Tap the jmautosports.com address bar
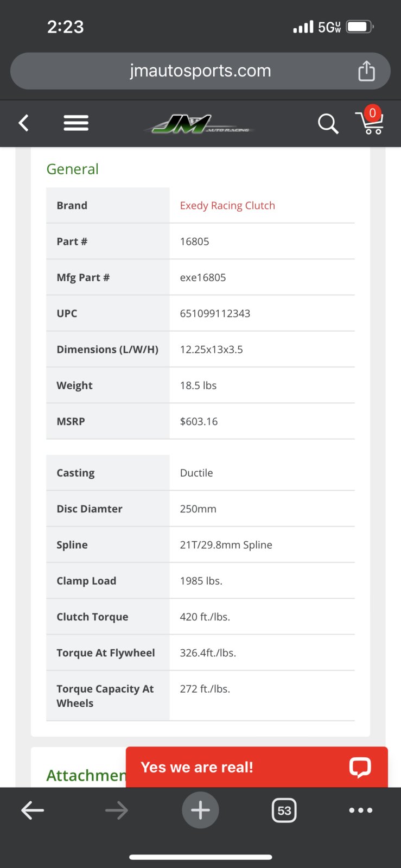401x868 pixels. click(x=200, y=71)
